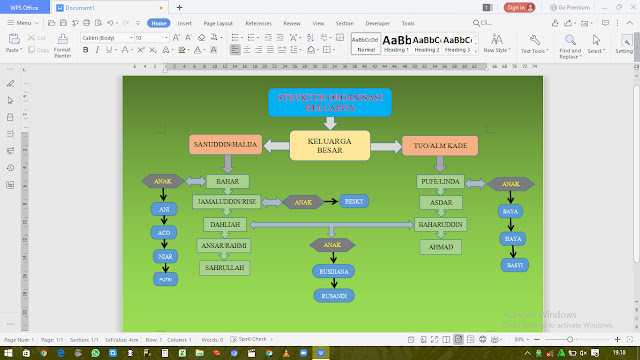Image resolution: width=640 pixels, height=360 pixels.
Task: Click the Select cursor tool
Action: click(x=596, y=40)
